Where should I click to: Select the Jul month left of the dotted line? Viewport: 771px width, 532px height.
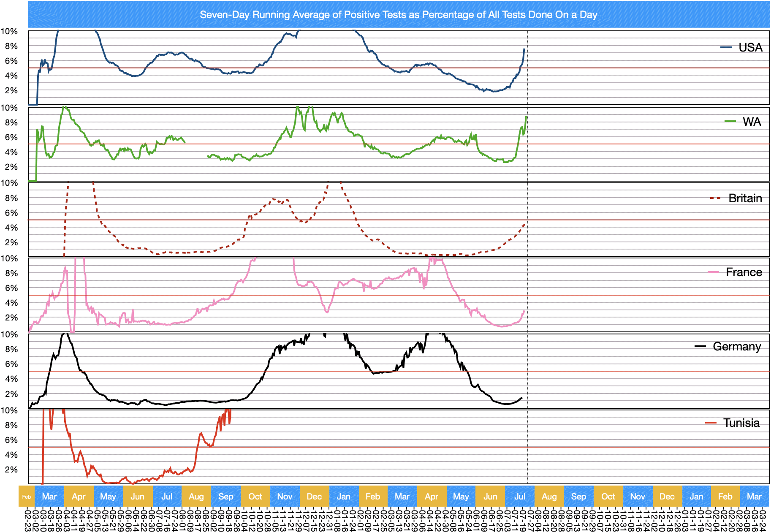(x=520, y=497)
